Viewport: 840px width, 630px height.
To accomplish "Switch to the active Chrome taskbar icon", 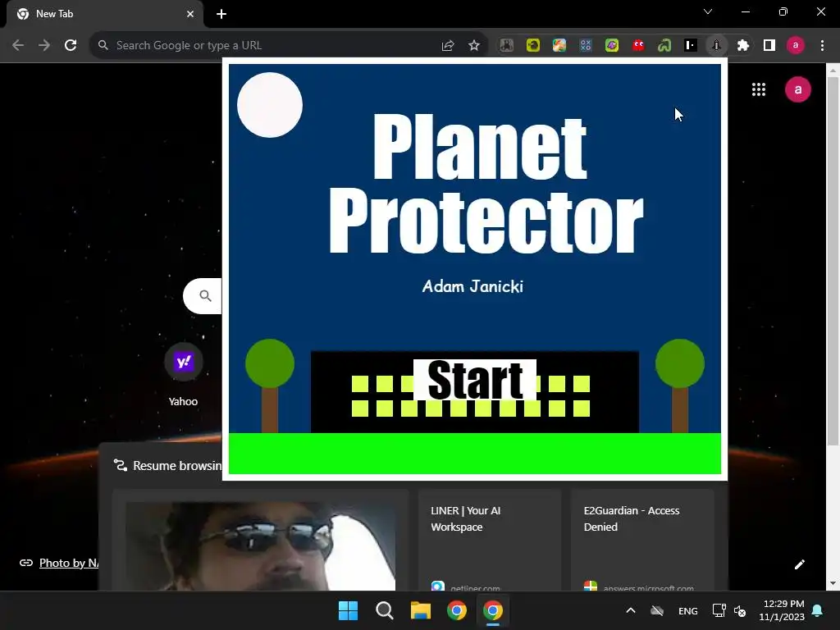I will (493, 610).
